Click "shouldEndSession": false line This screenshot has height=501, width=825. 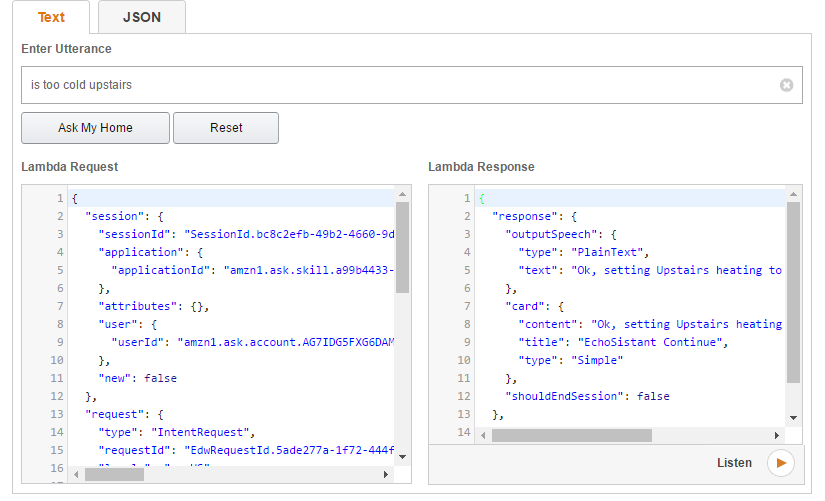click(587, 396)
